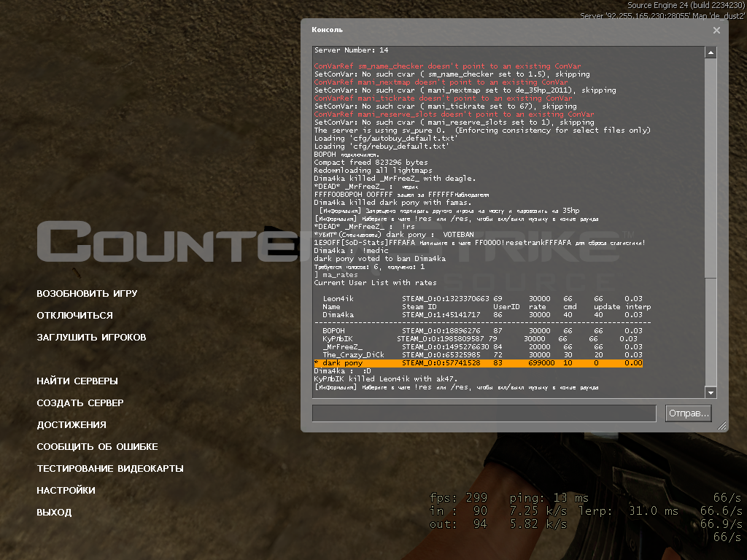Viewport: 747px width, 560px height.
Task: Select СОЗДАТЬ СЕРВЕР menu item
Action: [80, 402]
